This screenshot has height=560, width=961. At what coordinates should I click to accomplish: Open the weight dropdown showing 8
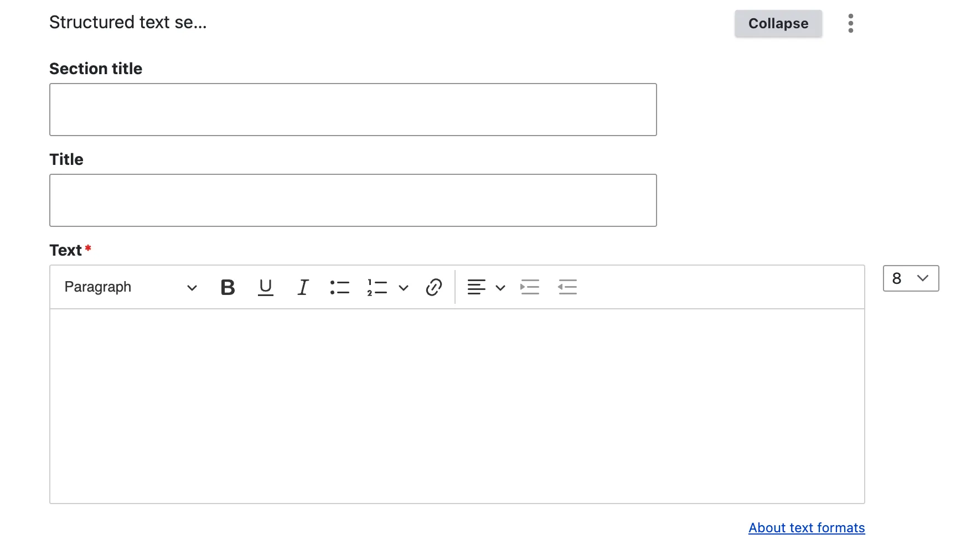pos(911,278)
